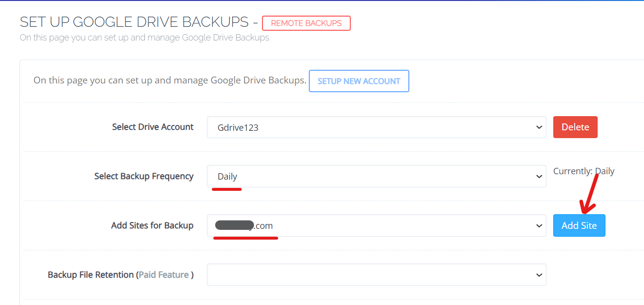
Task: Click the Add Sites for Backup label
Action: click(152, 225)
